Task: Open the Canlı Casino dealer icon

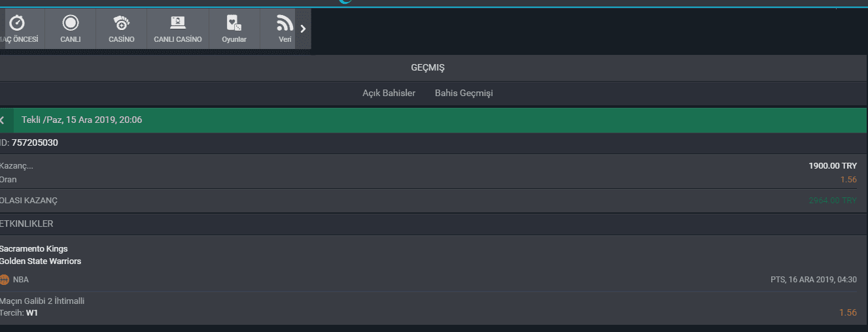Action: 178,24
